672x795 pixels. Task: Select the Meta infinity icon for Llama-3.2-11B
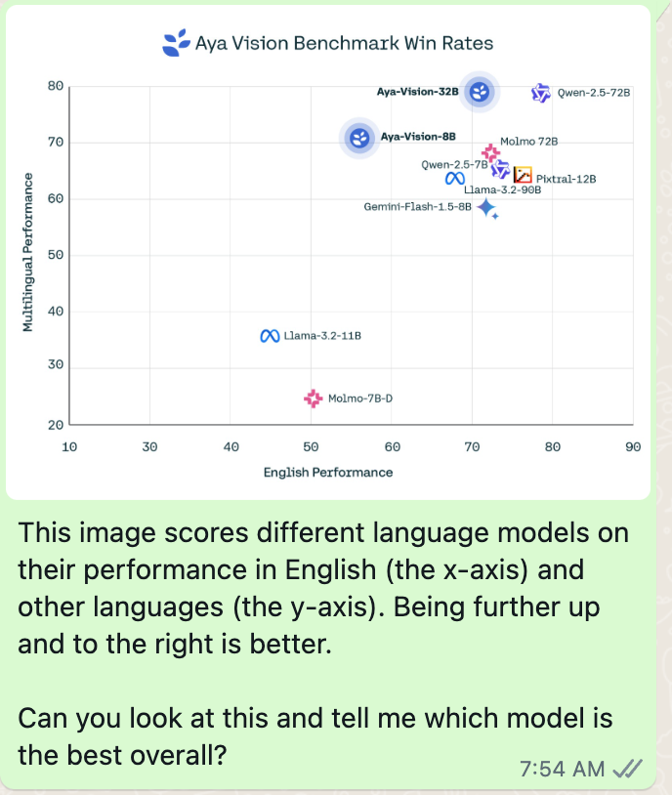tap(269, 335)
